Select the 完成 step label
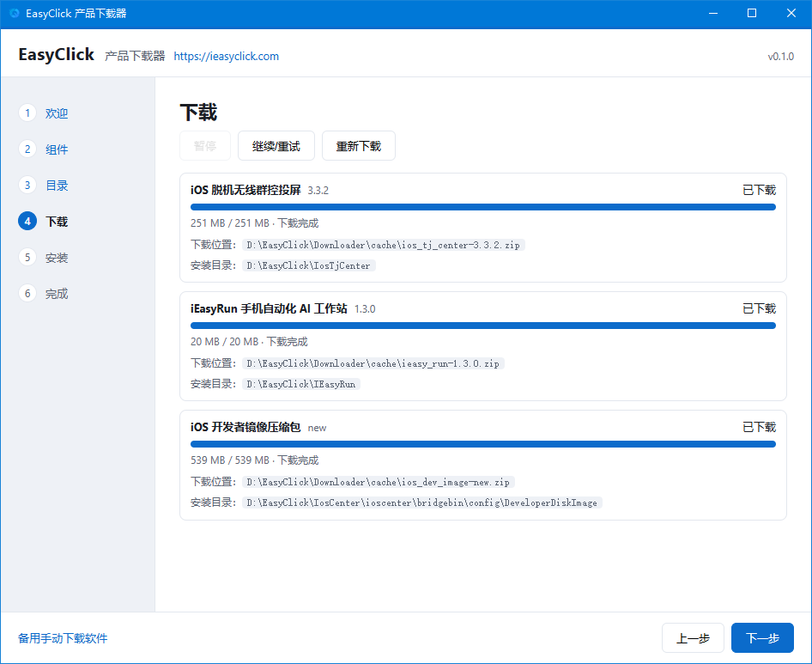The height and width of the screenshot is (664, 812). [x=57, y=294]
